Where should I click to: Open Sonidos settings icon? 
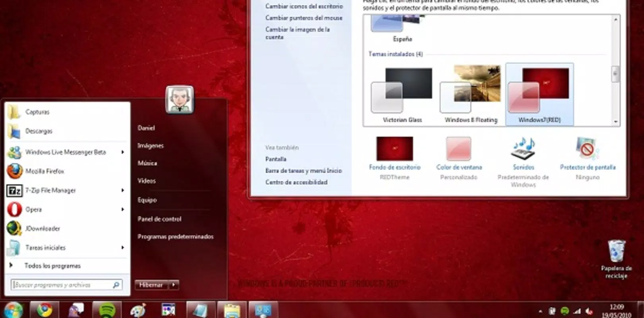(523, 149)
